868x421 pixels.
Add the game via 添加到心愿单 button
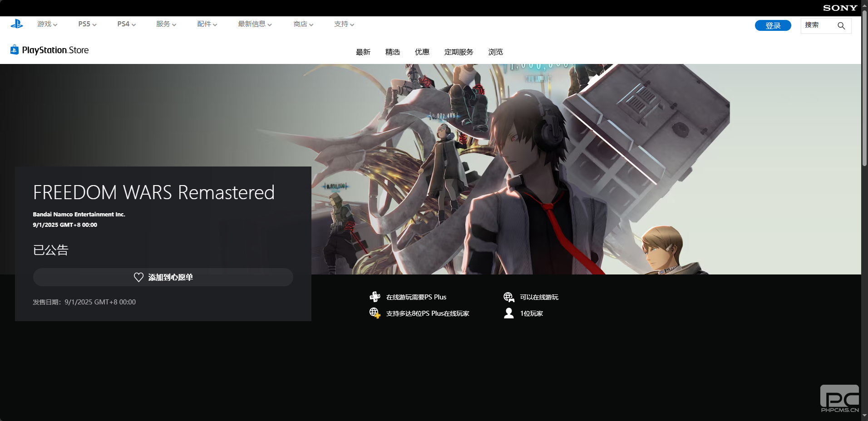pyautogui.click(x=163, y=277)
